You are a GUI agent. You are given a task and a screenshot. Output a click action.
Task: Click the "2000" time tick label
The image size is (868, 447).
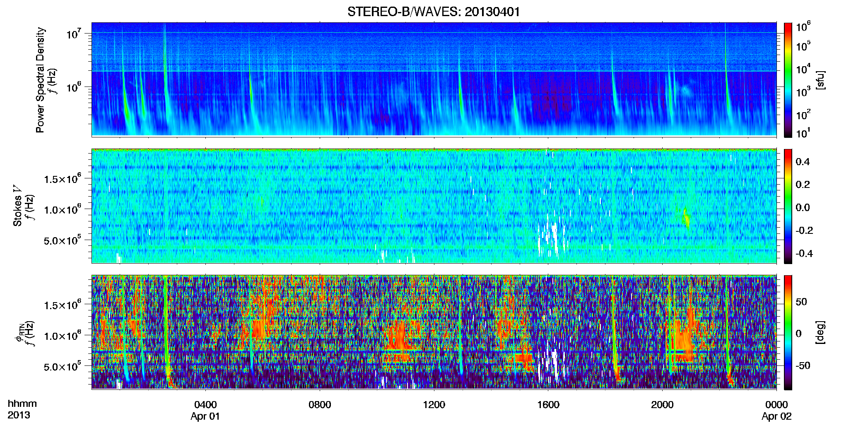click(662, 404)
